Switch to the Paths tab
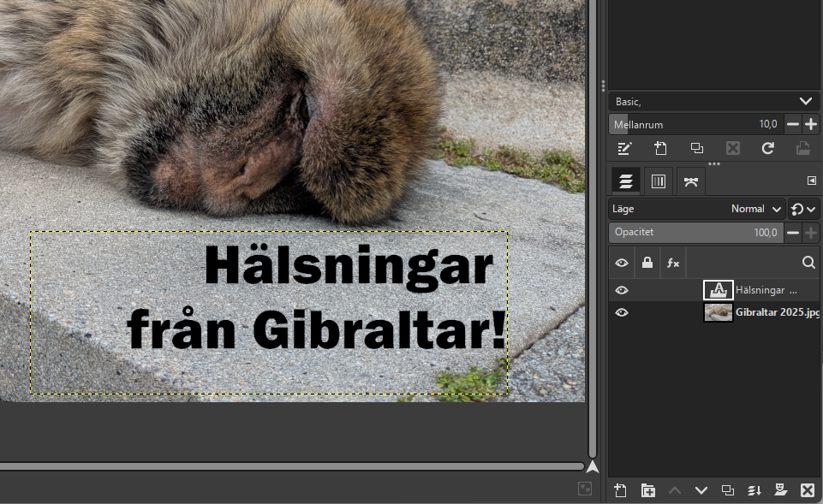The image size is (823, 504). point(691,181)
